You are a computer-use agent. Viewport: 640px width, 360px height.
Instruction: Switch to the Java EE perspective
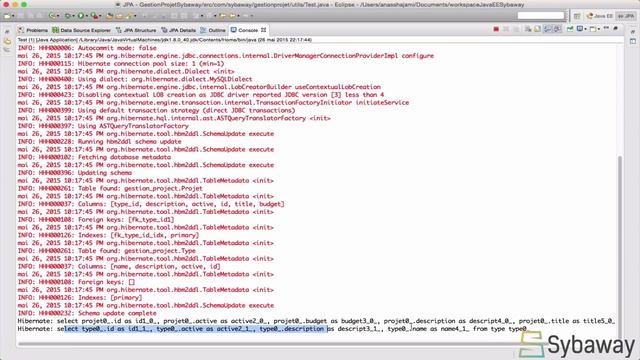599,16
